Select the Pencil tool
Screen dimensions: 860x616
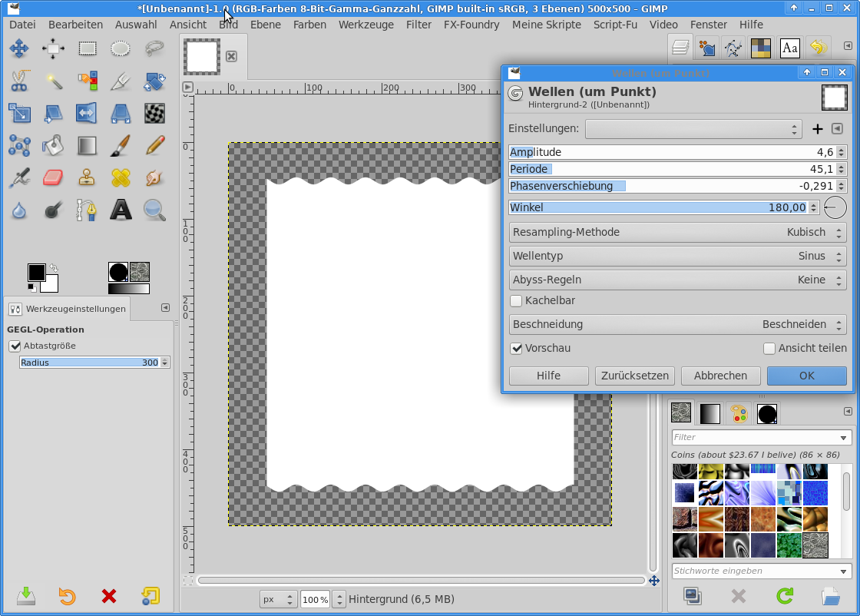154,145
